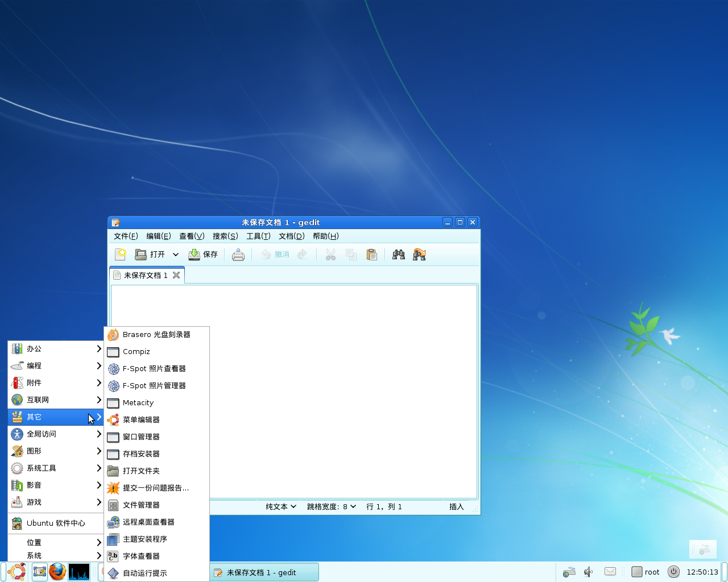The height and width of the screenshot is (582, 728).
Task: Expand the 游戏 games category
Action: pos(56,502)
